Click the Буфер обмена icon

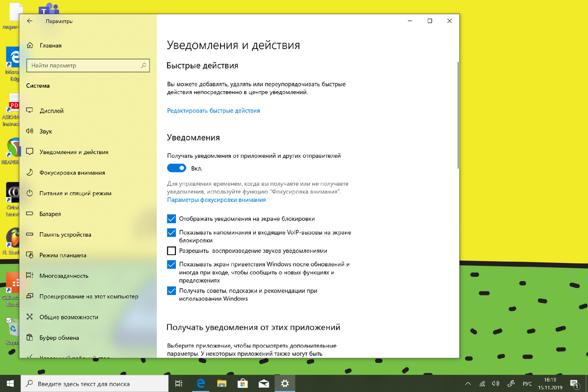[x=29, y=338]
